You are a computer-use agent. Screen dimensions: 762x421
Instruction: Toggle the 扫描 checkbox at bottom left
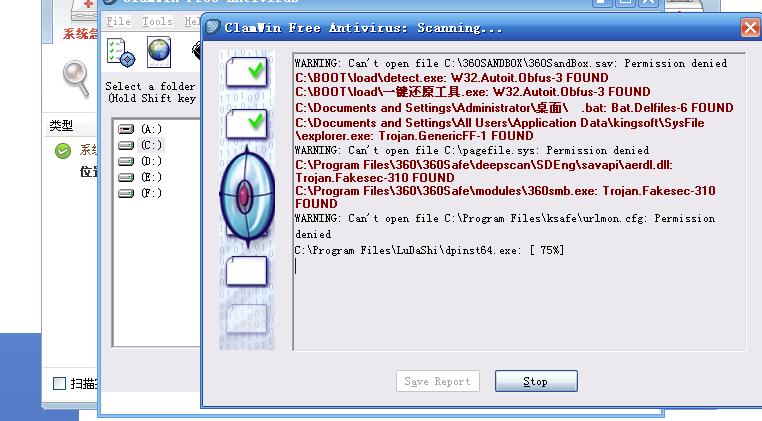pyautogui.click(x=59, y=383)
